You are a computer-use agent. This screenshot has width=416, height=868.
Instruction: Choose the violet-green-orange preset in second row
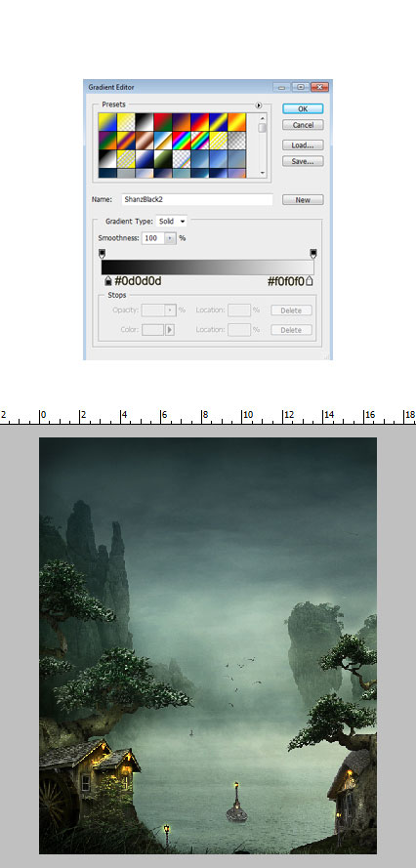107,140
